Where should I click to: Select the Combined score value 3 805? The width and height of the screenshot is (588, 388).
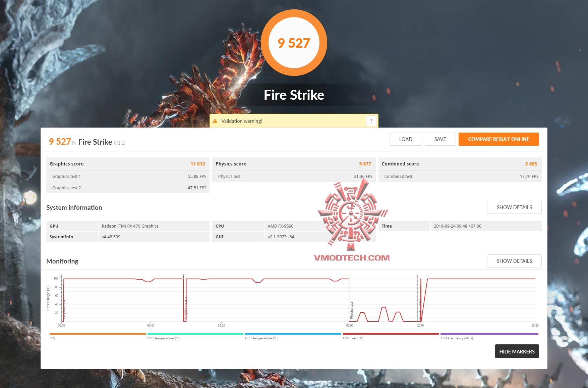click(531, 164)
